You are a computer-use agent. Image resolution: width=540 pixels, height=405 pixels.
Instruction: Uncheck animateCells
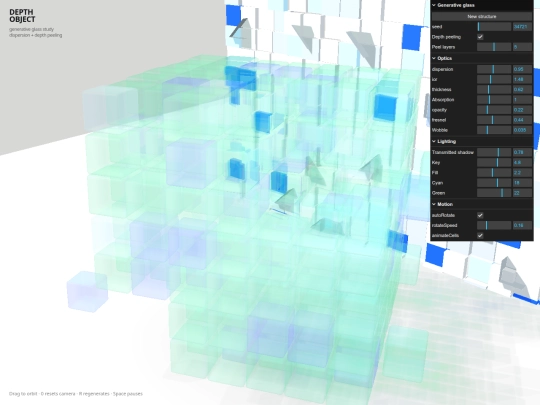[480, 236]
